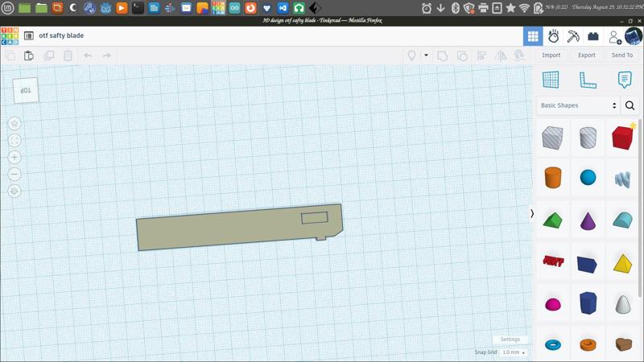Pick the dark blue Wedge shape
The image size is (644, 362).
[x=587, y=265]
